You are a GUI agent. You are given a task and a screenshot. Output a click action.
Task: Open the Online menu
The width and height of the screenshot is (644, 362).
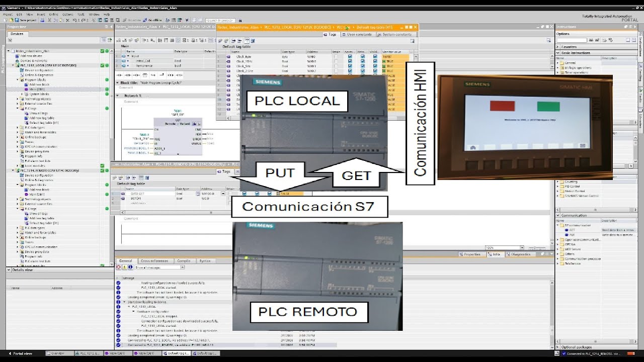pyautogui.click(x=53, y=15)
